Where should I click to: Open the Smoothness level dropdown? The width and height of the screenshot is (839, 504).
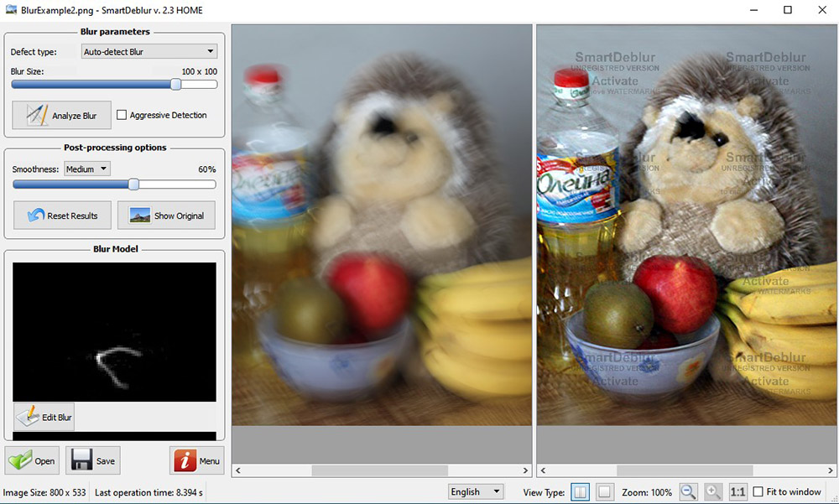86,169
